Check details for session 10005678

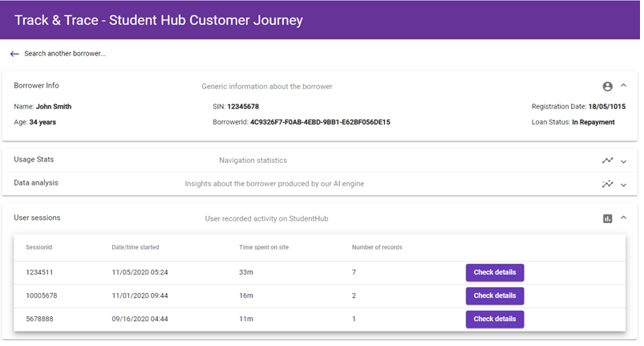tap(494, 295)
